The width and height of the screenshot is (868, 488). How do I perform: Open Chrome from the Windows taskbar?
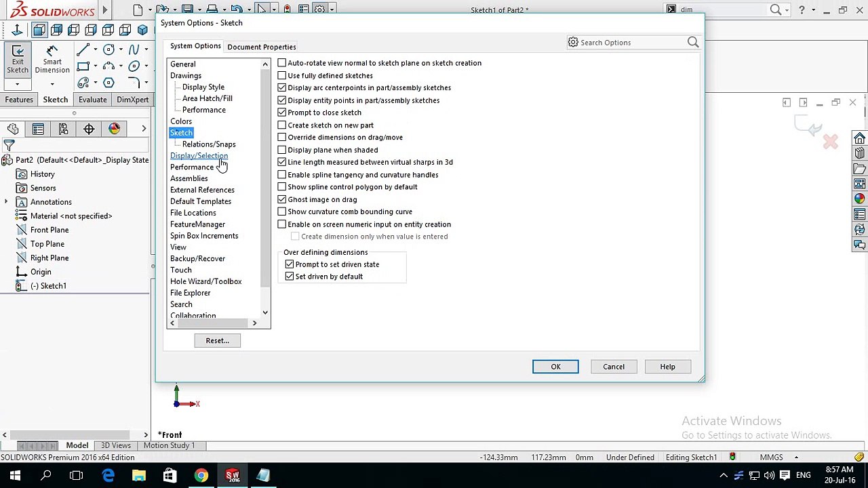tap(201, 476)
